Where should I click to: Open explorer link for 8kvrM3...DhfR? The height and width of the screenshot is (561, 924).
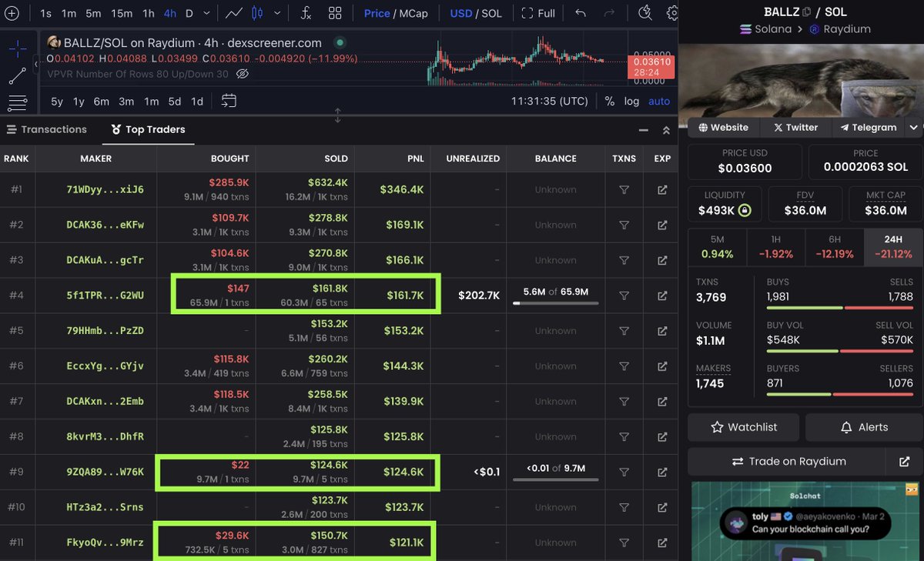click(x=662, y=436)
